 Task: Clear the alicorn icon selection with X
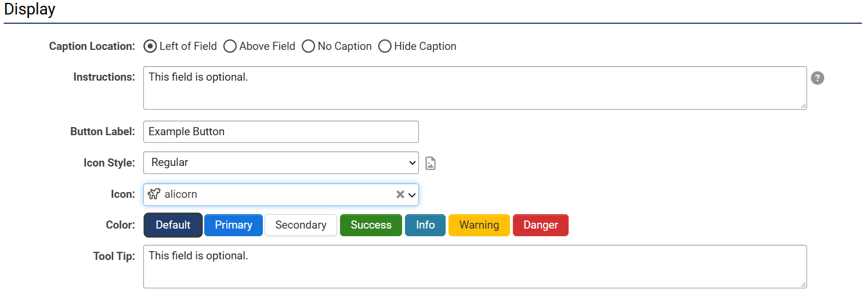pos(400,194)
